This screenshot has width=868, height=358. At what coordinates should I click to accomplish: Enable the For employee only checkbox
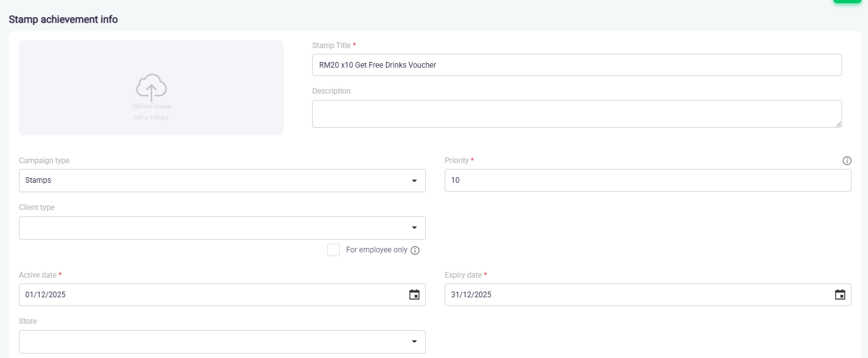[x=334, y=250]
